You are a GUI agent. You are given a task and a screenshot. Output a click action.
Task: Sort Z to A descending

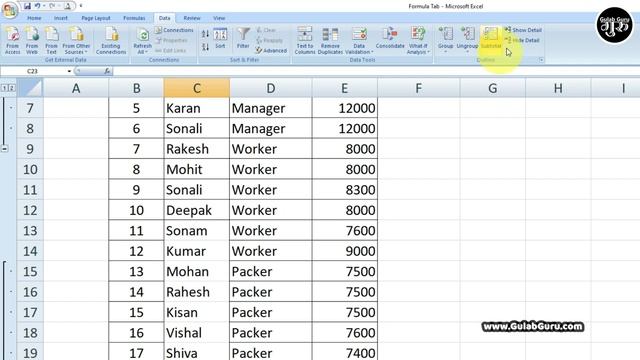[205, 47]
